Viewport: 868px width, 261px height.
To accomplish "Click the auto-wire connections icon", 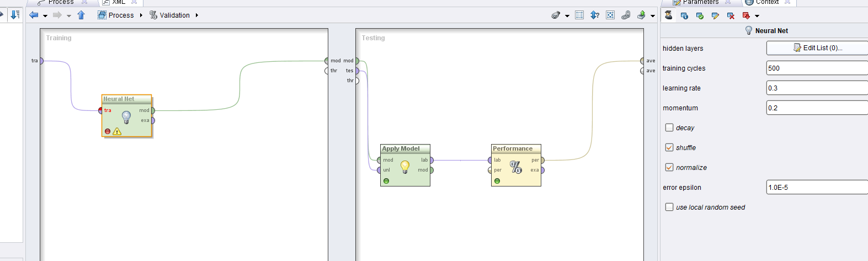I will point(556,15).
